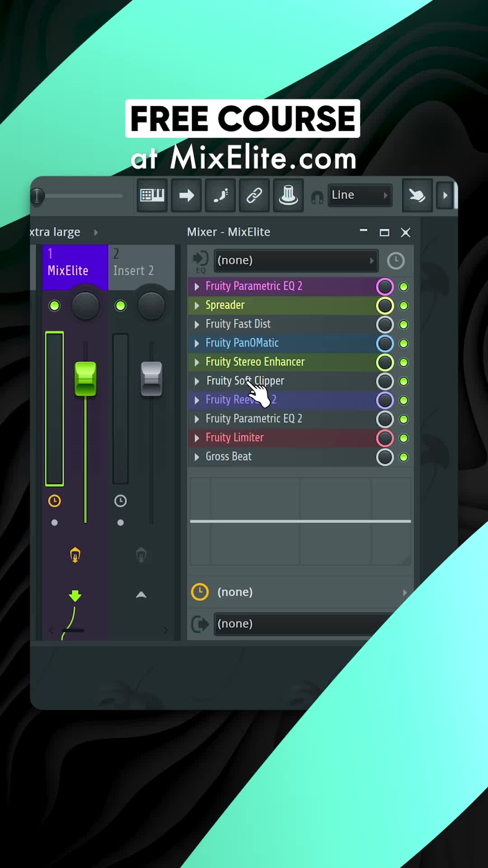Open the Fruity Limiter plugin

(235, 438)
